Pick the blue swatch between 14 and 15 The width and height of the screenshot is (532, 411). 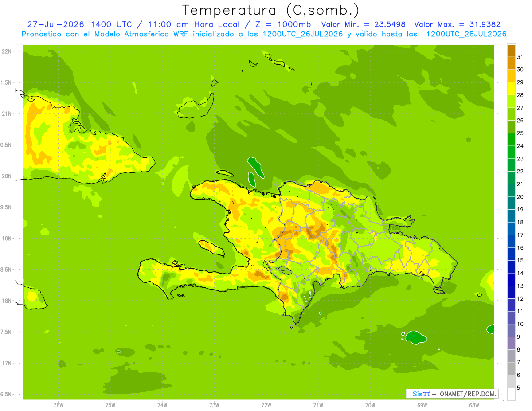tap(511, 266)
